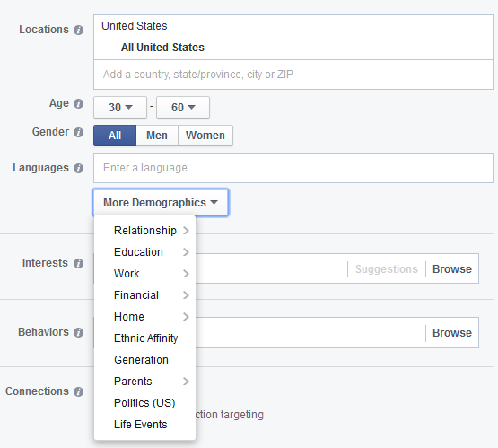Click the Behaviors info icon
This screenshot has width=498, height=448.
pos(78,332)
